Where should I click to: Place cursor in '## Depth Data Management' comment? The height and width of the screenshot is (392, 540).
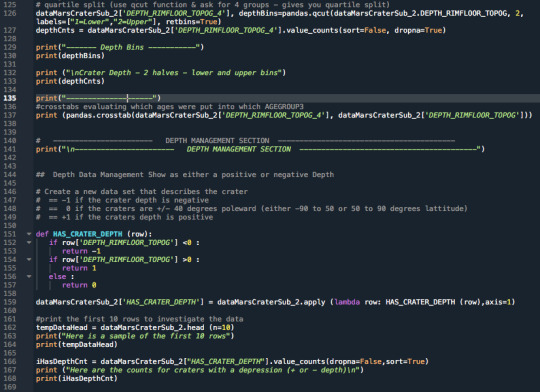185,175
